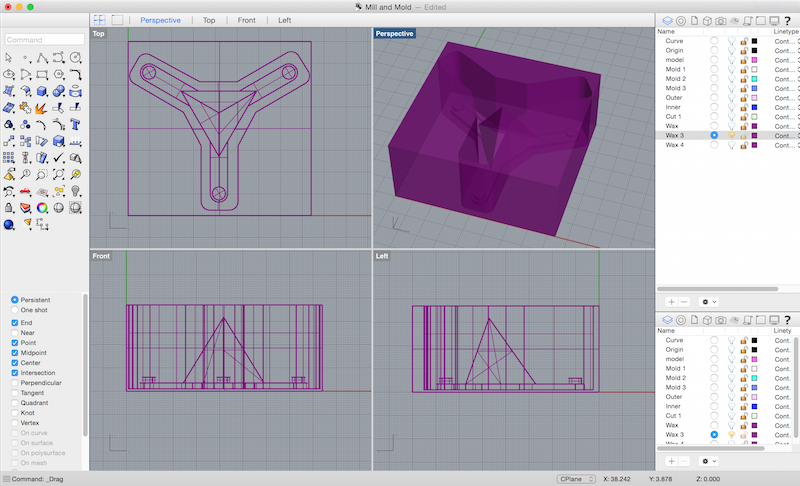This screenshot has height=486, width=800.
Task: Enable the Quadrant object snap
Action: click(x=15, y=403)
